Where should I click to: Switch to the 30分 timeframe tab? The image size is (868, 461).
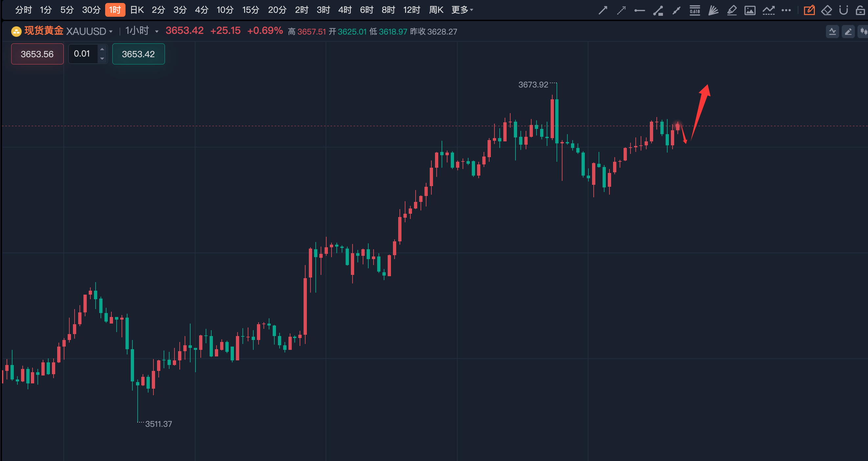click(x=91, y=10)
